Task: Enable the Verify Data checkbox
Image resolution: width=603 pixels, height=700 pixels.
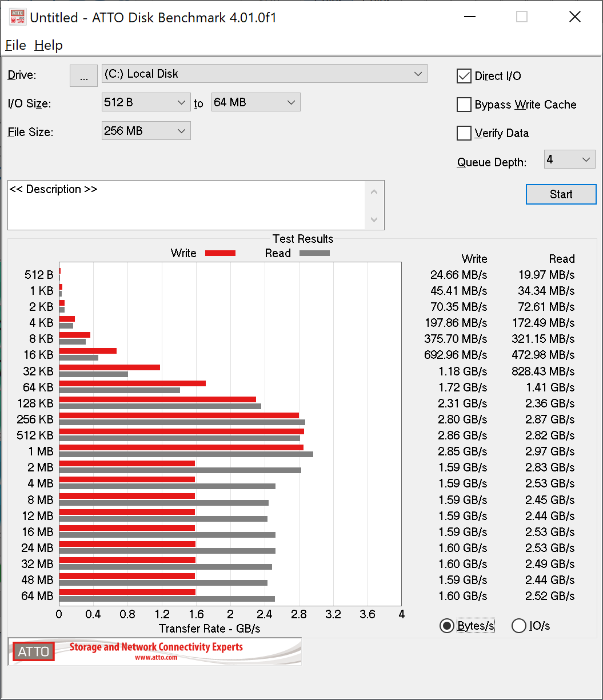Action: click(464, 133)
